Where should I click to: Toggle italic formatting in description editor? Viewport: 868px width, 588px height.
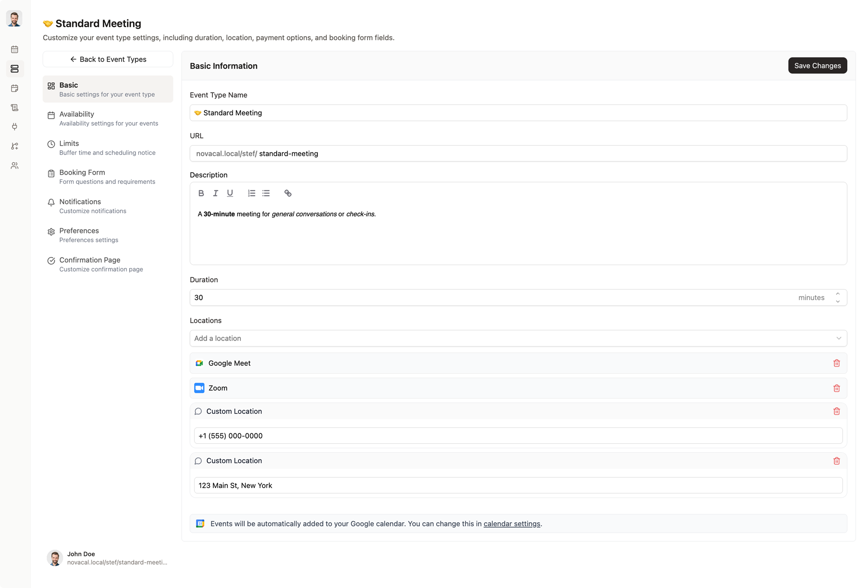[x=216, y=193]
